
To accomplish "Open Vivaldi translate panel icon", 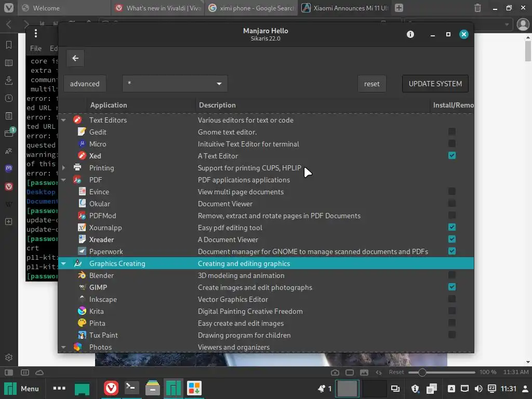I will 9,151.
